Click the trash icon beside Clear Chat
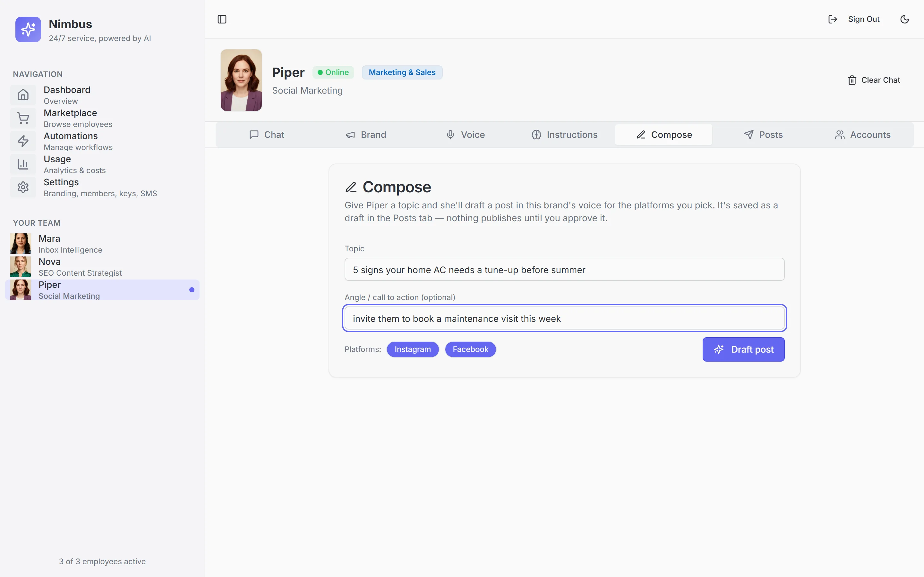Screen dimensions: 924x577 coord(852,80)
